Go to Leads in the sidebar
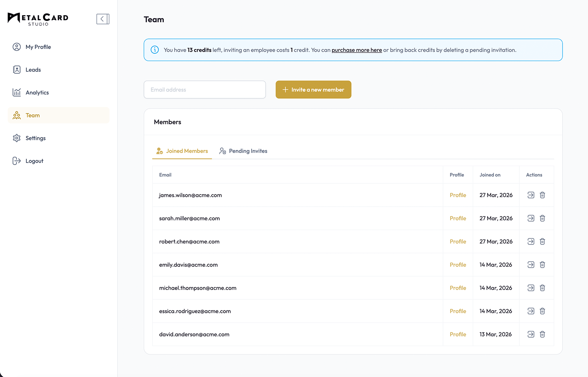 click(x=33, y=70)
